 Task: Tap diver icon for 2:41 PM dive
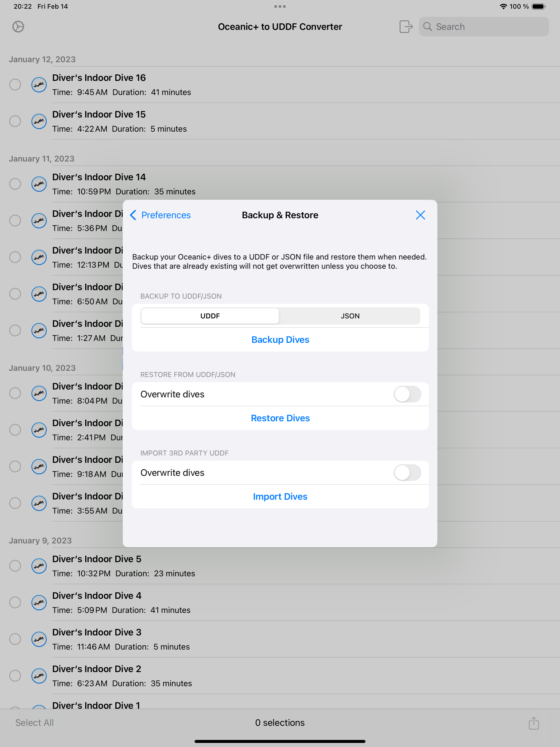[x=39, y=430]
